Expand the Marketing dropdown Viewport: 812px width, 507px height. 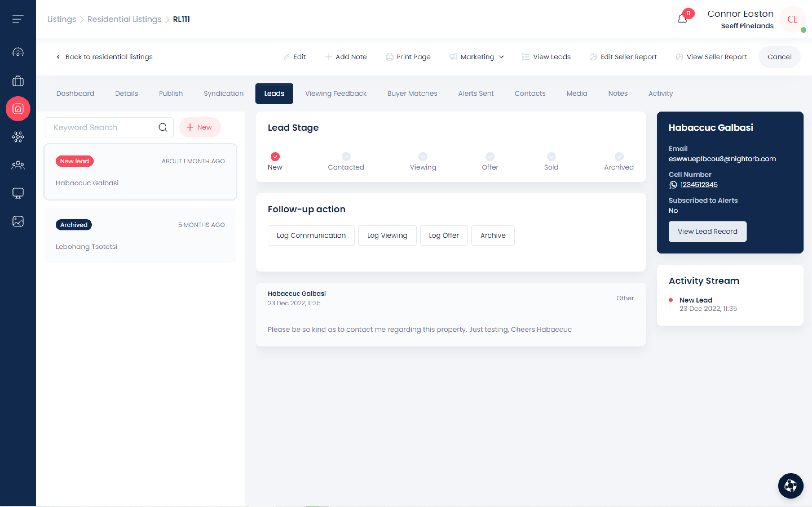click(477, 57)
